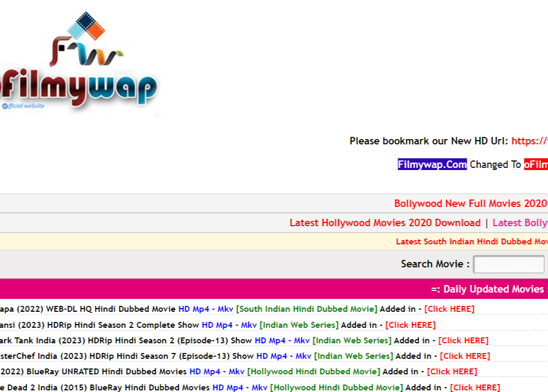Click HERE on the BlueRay UNRATED row

coord(452,371)
